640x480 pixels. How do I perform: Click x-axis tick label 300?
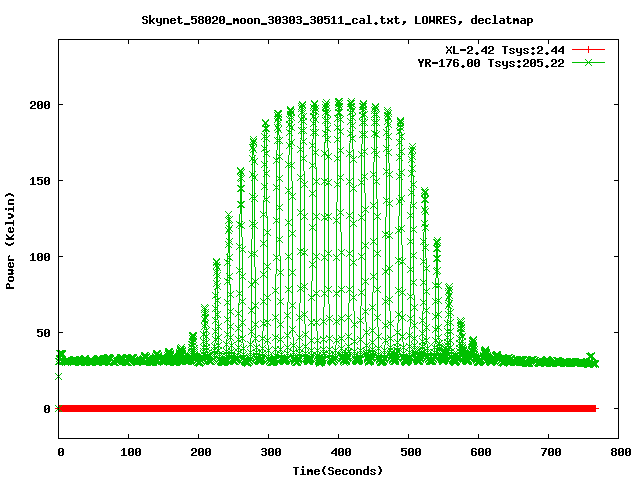pos(271,452)
